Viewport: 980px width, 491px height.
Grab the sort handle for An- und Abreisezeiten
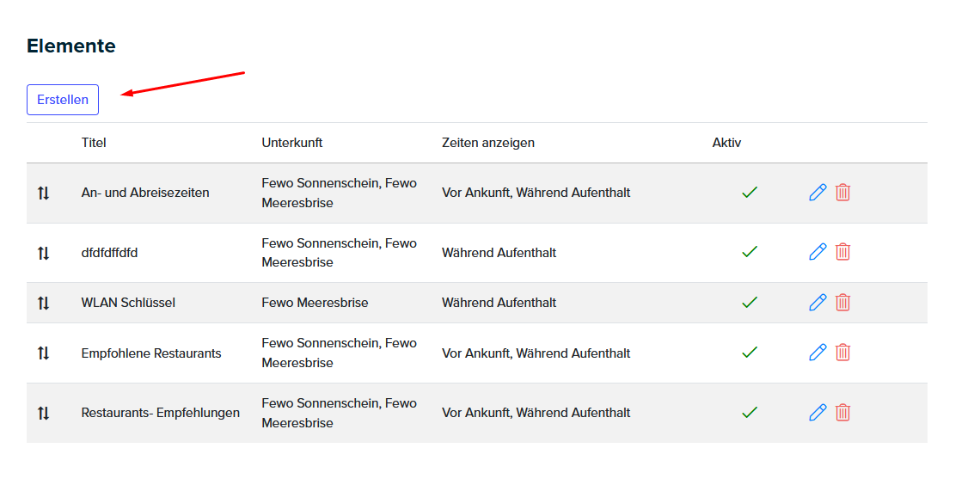point(43,193)
